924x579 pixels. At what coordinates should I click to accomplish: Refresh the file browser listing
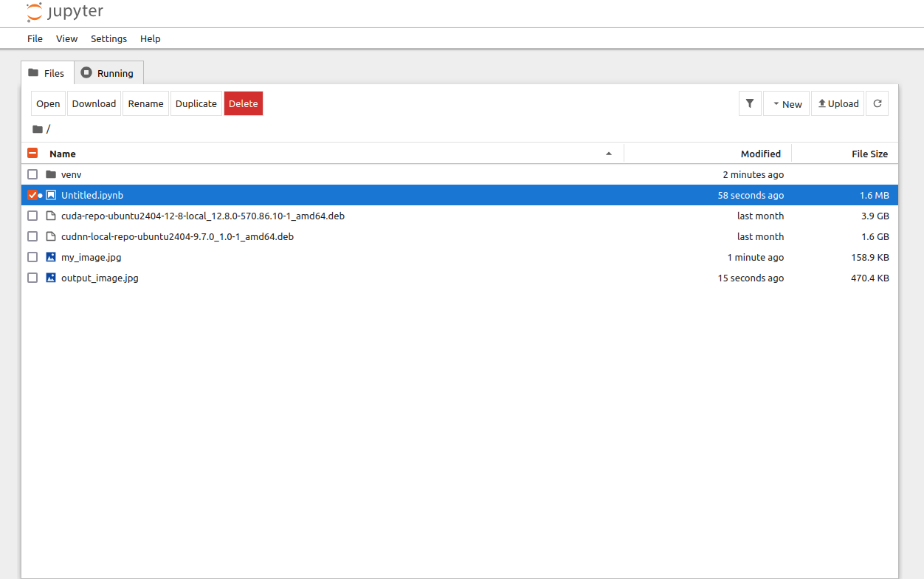[x=878, y=103]
